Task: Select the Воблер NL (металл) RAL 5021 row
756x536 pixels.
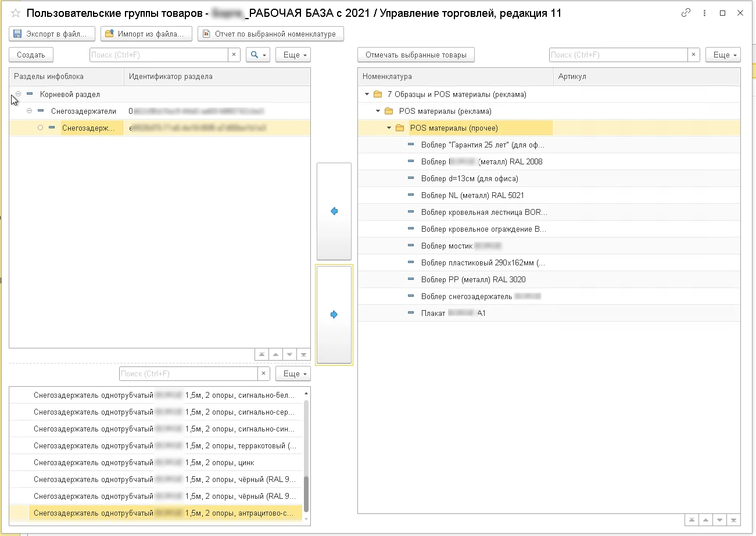Action: point(549,195)
